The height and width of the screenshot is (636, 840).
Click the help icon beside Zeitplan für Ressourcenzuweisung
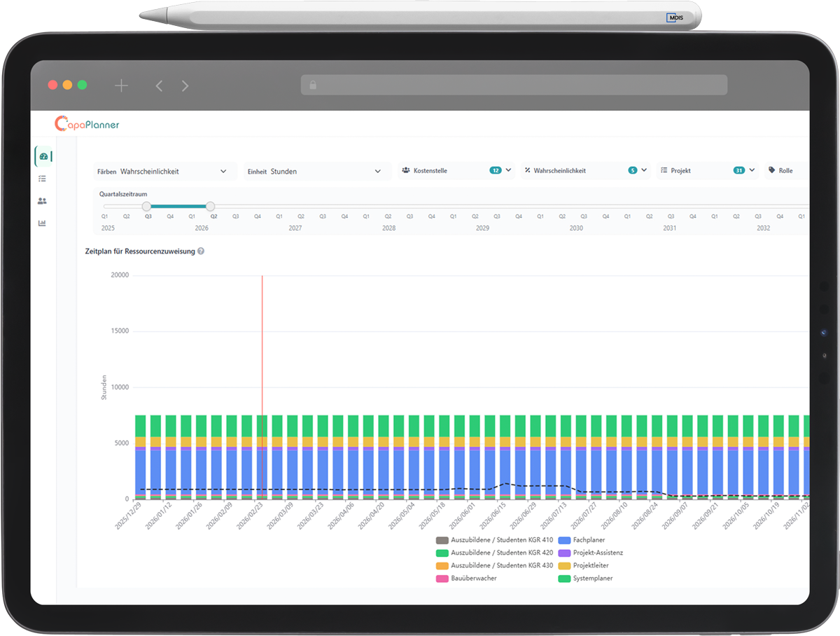(x=201, y=251)
